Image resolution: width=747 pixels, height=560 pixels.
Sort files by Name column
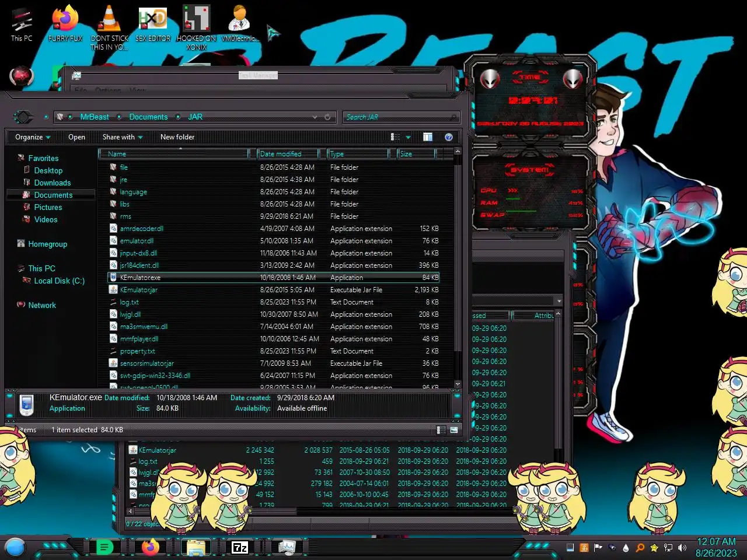tap(174, 154)
